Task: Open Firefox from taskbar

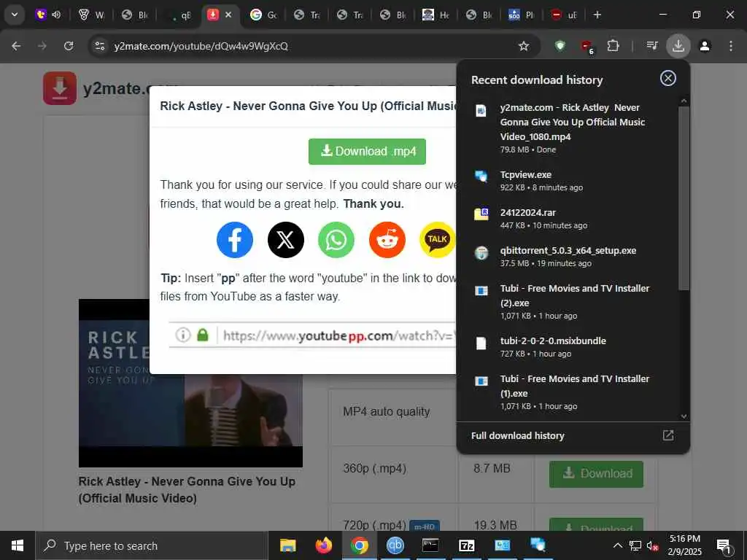Action: point(323,545)
